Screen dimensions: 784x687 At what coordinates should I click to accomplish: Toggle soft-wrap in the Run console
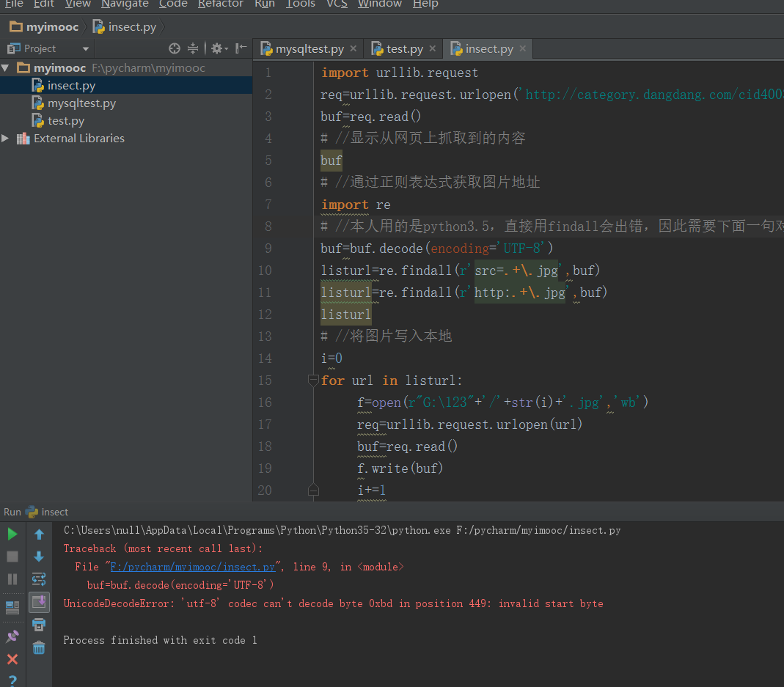pos(38,579)
